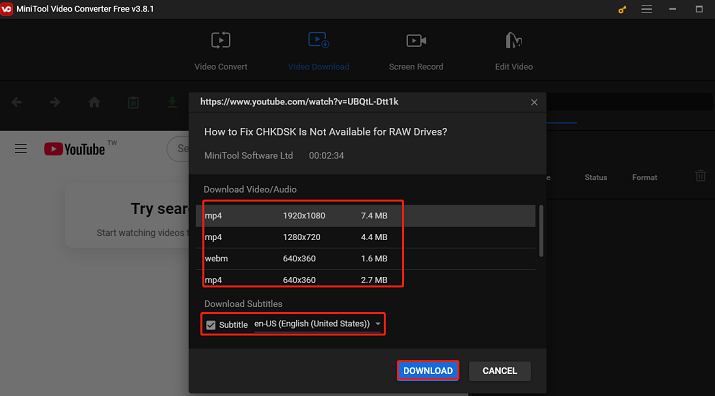Screen dimensions: 715x396
Task: Click the MiniTool Video Converter app logo
Action: coord(6,9)
